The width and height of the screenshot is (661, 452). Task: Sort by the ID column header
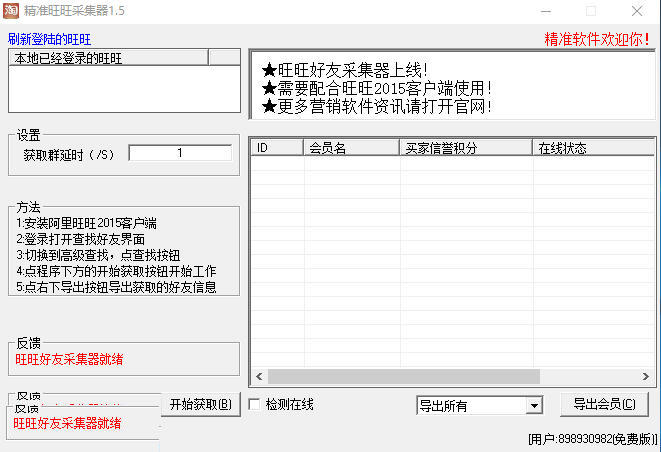277,148
